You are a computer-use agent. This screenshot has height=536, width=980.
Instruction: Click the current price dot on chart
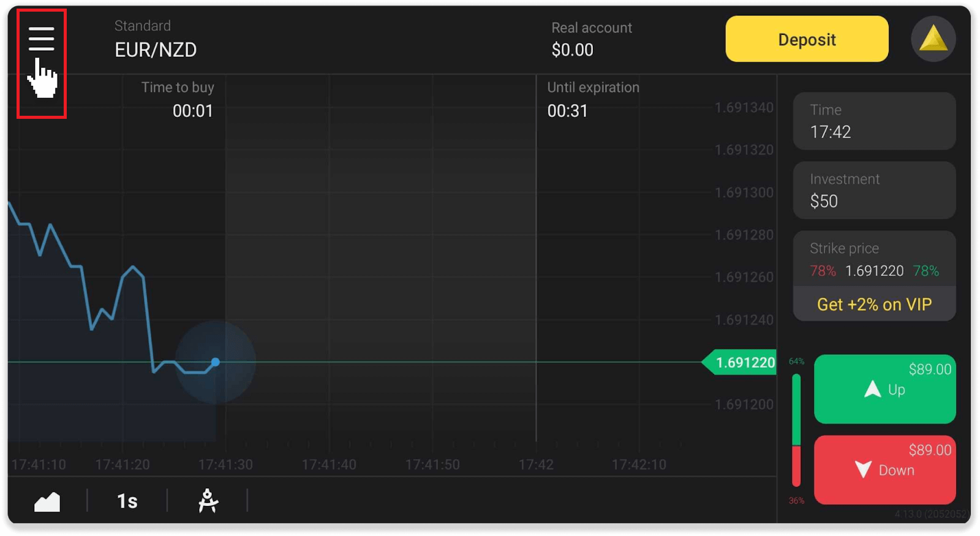[216, 362]
